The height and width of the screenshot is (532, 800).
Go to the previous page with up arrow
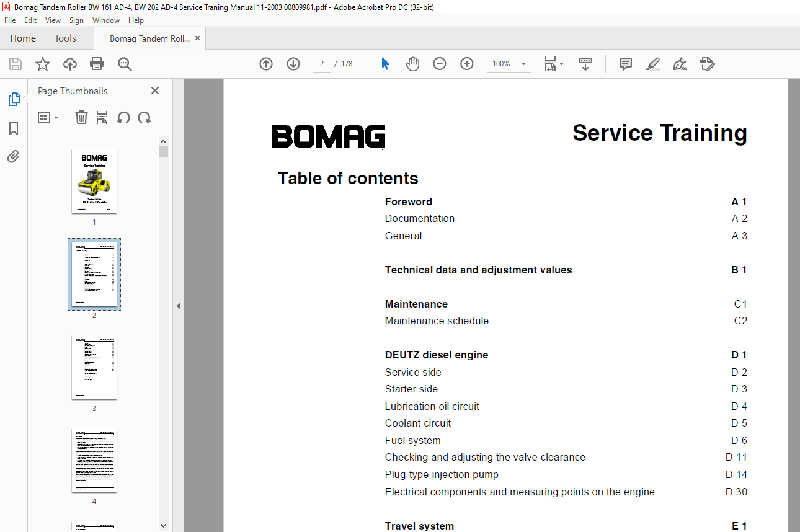(x=266, y=64)
